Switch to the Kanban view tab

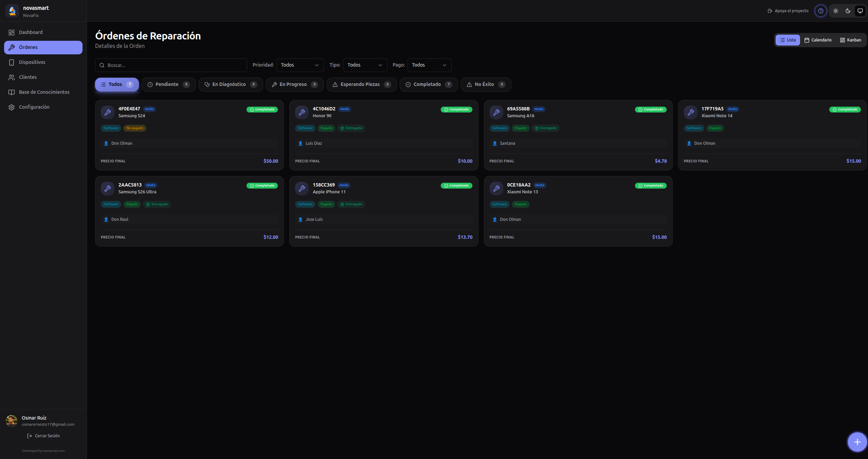(850, 40)
